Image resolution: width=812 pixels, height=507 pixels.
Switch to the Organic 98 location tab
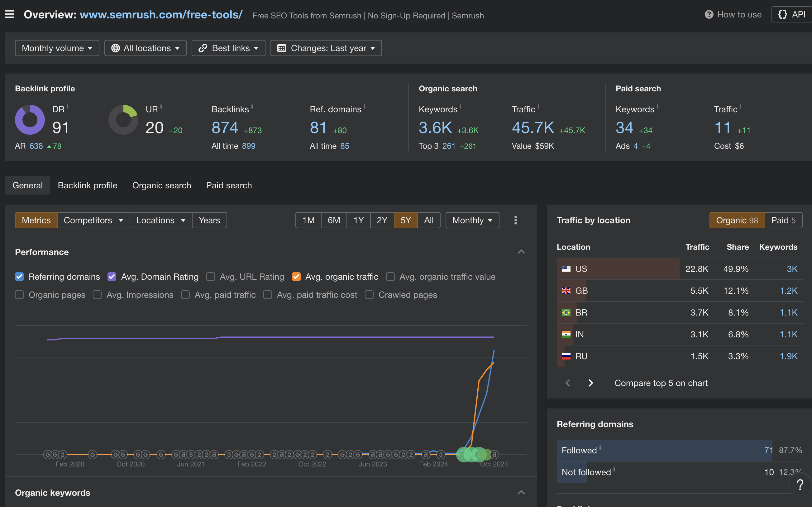coord(737,220)
